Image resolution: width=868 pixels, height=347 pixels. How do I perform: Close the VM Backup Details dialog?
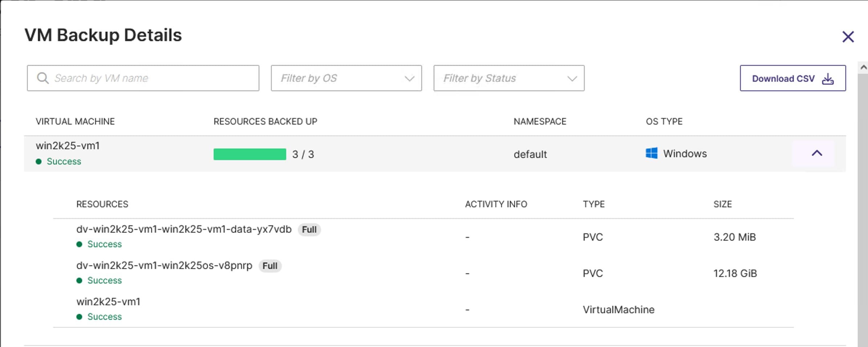pyautogui.click(x=848, y=37)
